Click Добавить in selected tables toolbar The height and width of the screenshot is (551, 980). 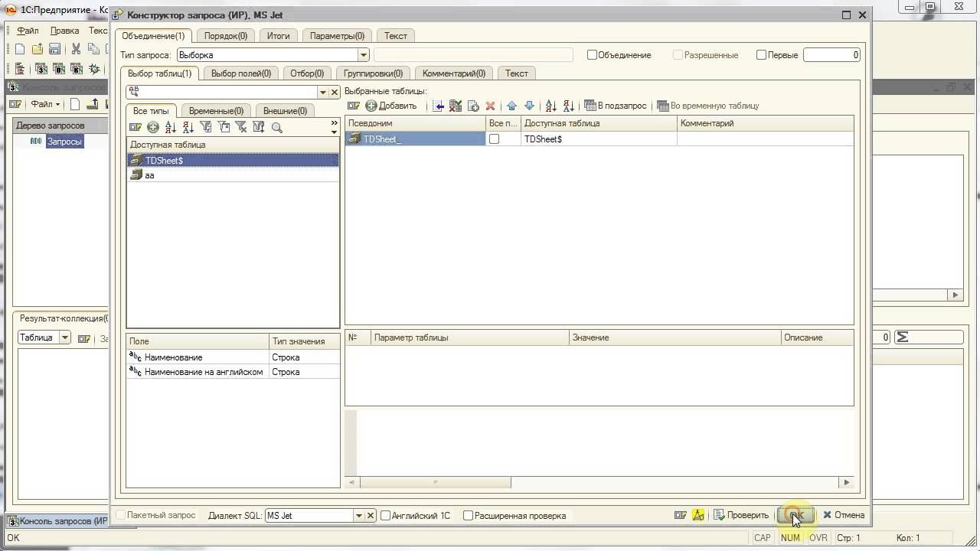(x=391, y=106)
